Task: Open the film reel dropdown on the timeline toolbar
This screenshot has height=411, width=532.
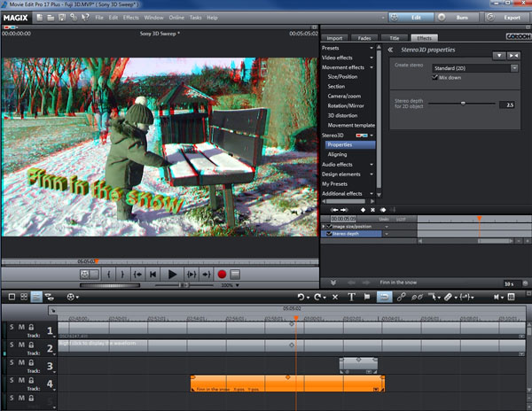Action: 73,297
